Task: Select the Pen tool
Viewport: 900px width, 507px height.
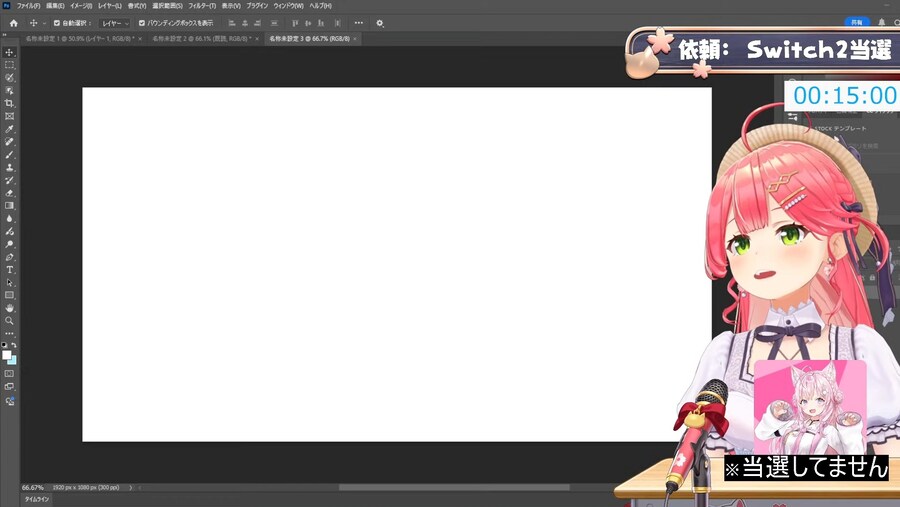Action: (9, 257)
